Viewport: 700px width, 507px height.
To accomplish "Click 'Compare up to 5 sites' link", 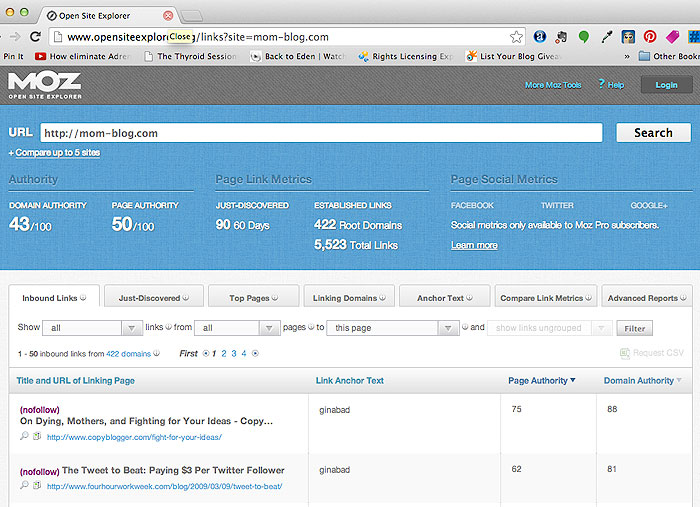I will 58,153.
